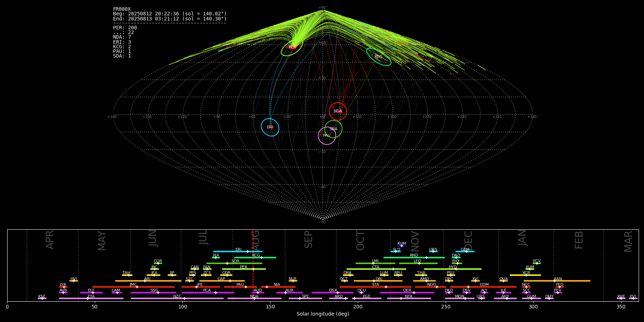Click the 'Beg: 20250812 20:22:36' legend line

point(170,14)
